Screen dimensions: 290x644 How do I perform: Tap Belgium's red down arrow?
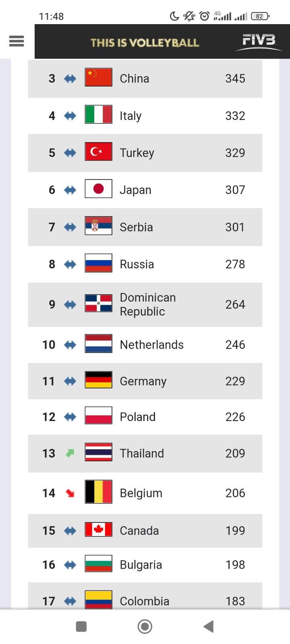point(70,493)
